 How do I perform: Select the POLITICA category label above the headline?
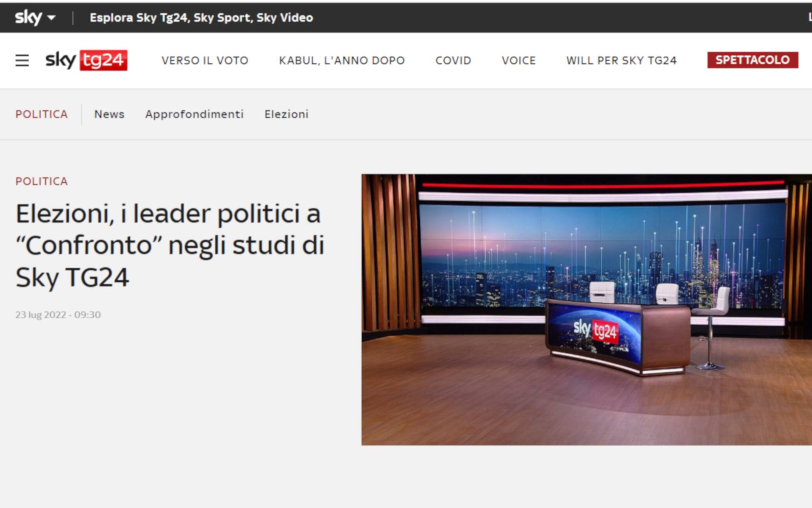[41, 181]
